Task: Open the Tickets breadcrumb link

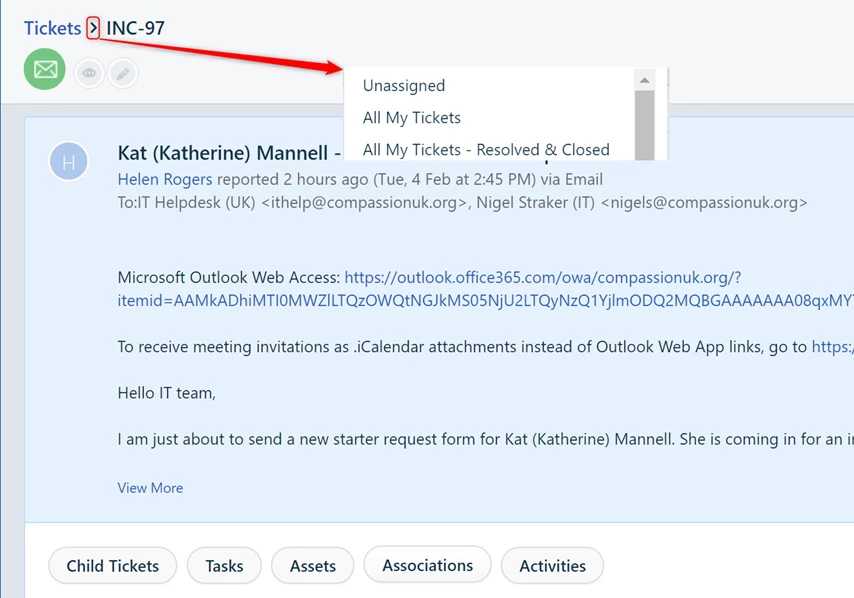Action: click(52, 28)
